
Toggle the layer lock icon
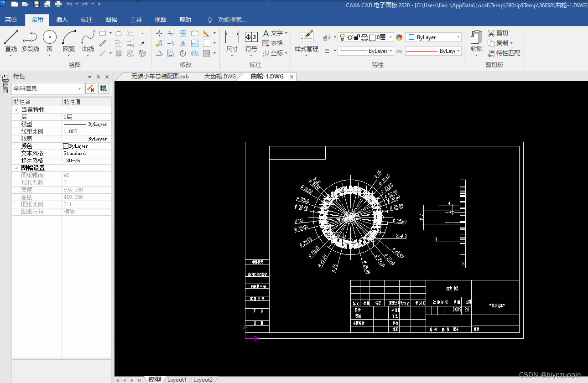(357, 37)
